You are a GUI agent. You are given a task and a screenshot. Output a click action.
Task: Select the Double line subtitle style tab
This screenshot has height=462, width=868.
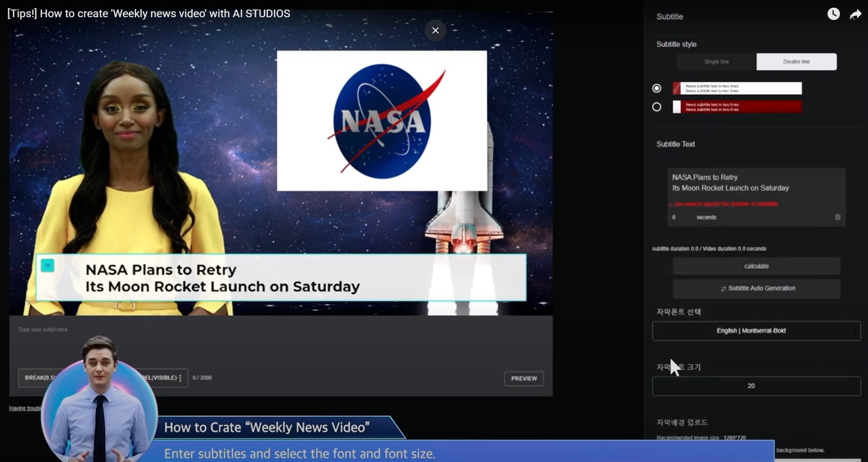point(796,62)
